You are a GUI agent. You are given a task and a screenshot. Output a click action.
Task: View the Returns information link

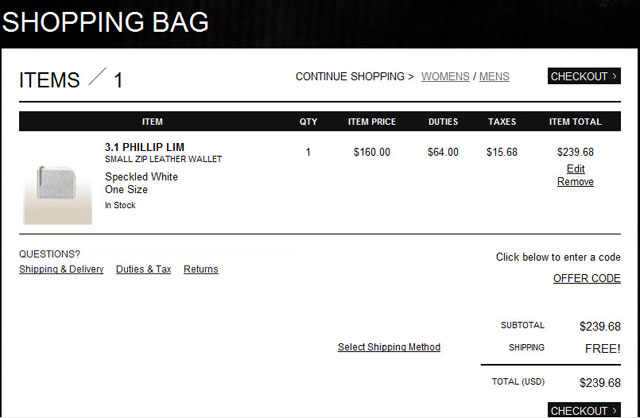click(x=201, y=269)
